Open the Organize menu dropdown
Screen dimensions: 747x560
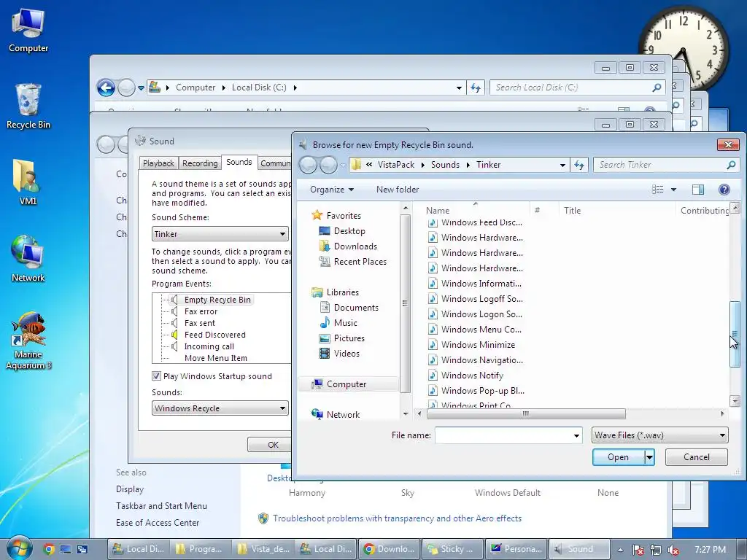click(332, 190)
